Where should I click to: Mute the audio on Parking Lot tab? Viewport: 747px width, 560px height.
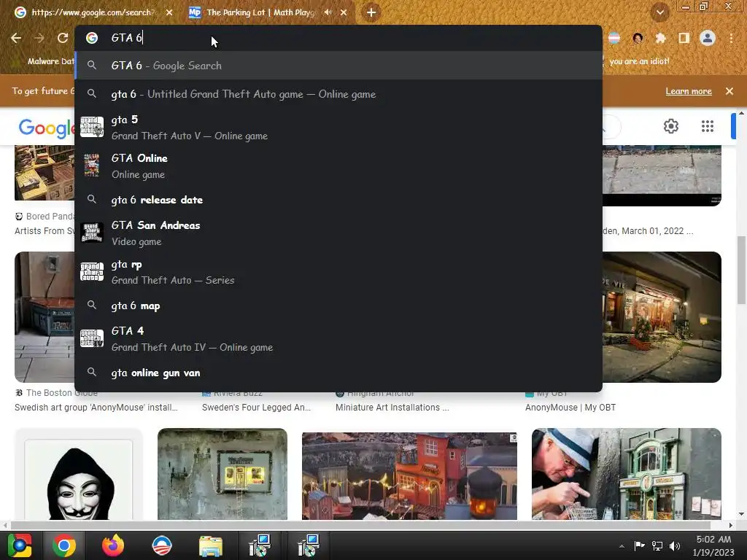click(x=328, y=12)
